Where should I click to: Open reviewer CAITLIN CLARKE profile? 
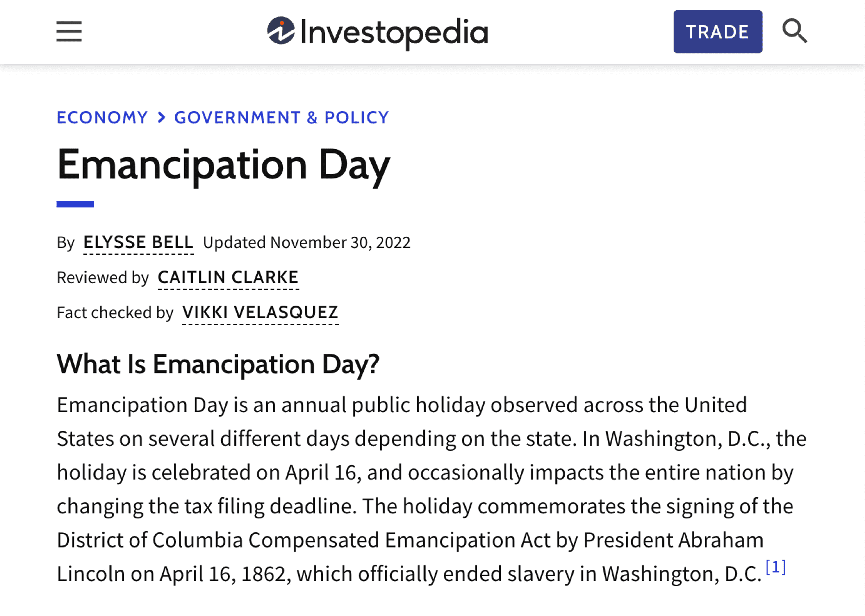click(228, 278)
